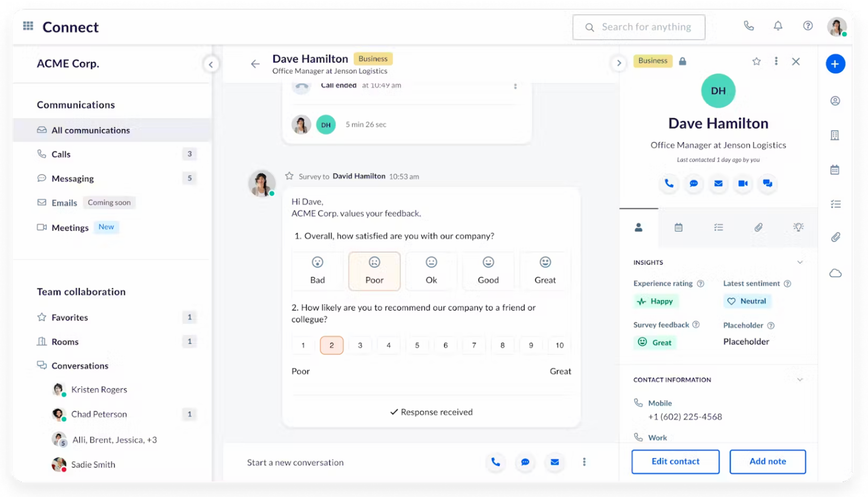868x497 pixels.
Task: Open the cloud icon in right sidebar
Action: click(835, 273)
